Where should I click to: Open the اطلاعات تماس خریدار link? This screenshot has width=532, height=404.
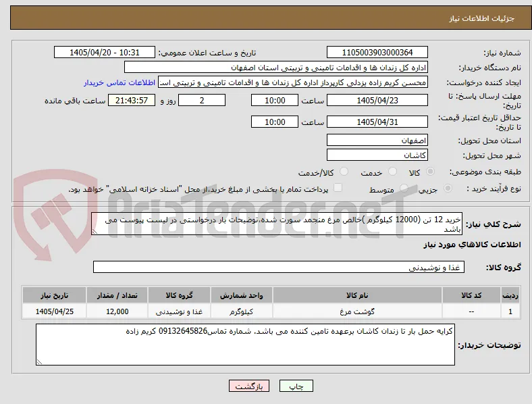tap(119, 82)
